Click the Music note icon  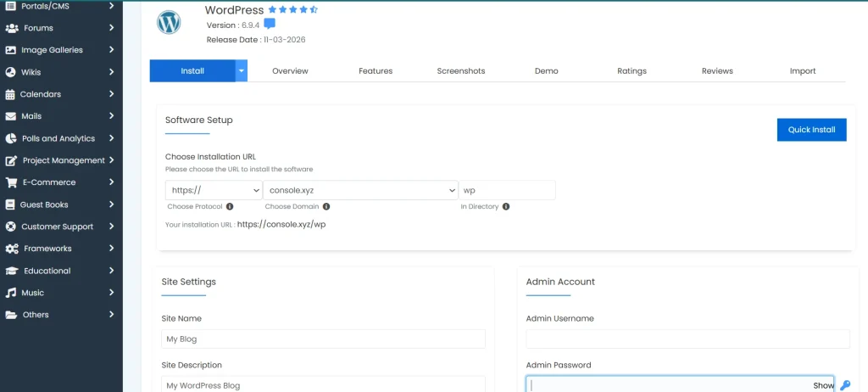tap(10, 293)
